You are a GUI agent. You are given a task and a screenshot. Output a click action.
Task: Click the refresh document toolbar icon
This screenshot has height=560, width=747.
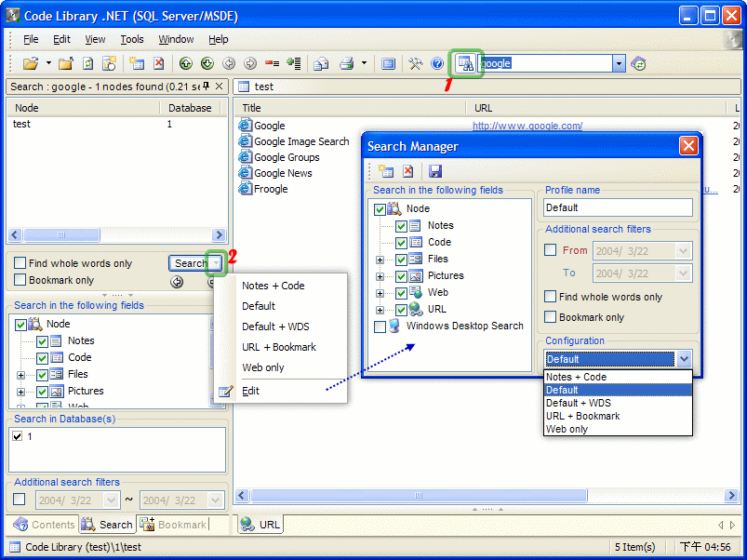point(88,63)
